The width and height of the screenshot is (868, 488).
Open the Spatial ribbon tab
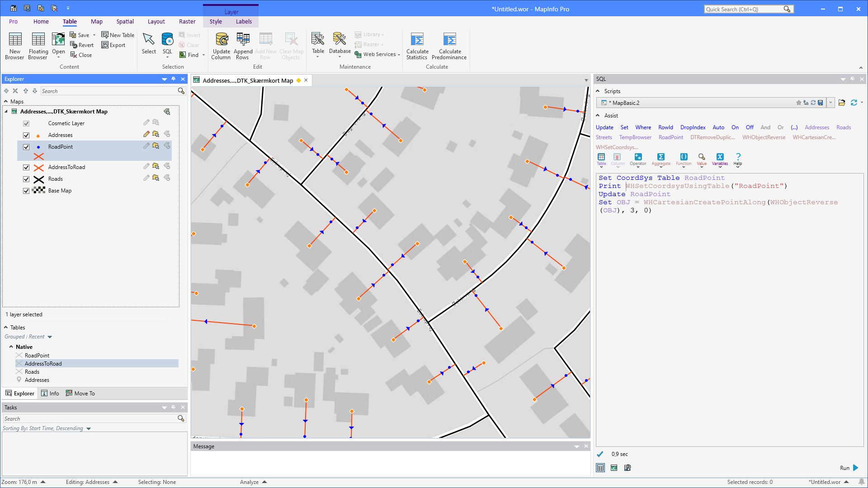125,22
